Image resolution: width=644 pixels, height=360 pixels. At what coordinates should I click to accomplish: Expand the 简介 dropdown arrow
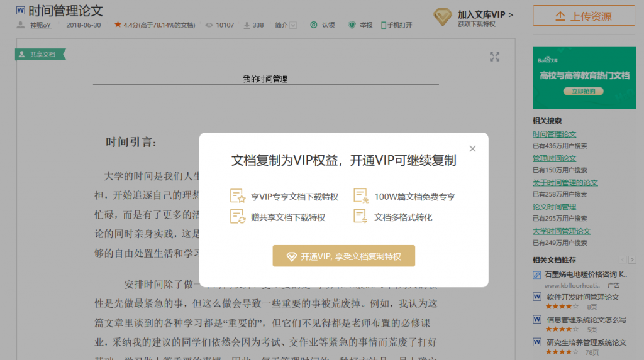(293, 25)
